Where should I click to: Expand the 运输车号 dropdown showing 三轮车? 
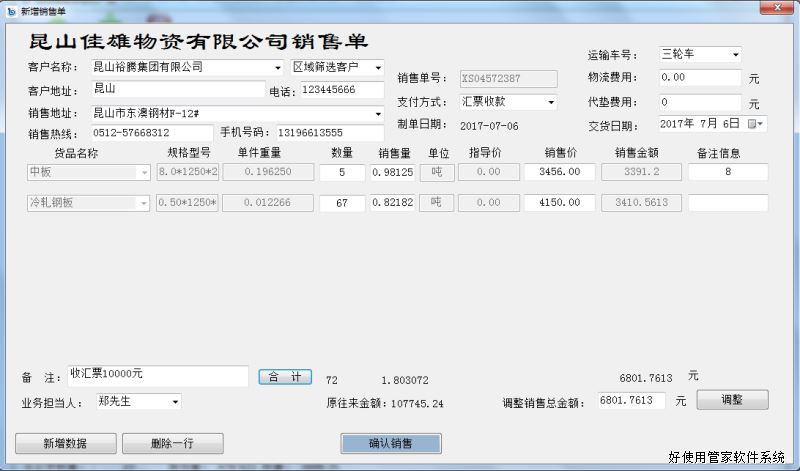coord(734,54)
